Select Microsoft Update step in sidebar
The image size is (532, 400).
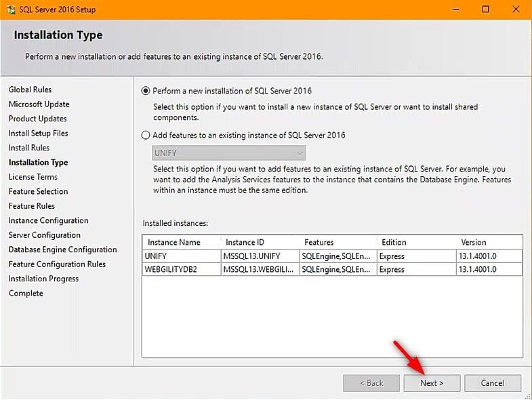click(39, 104)
